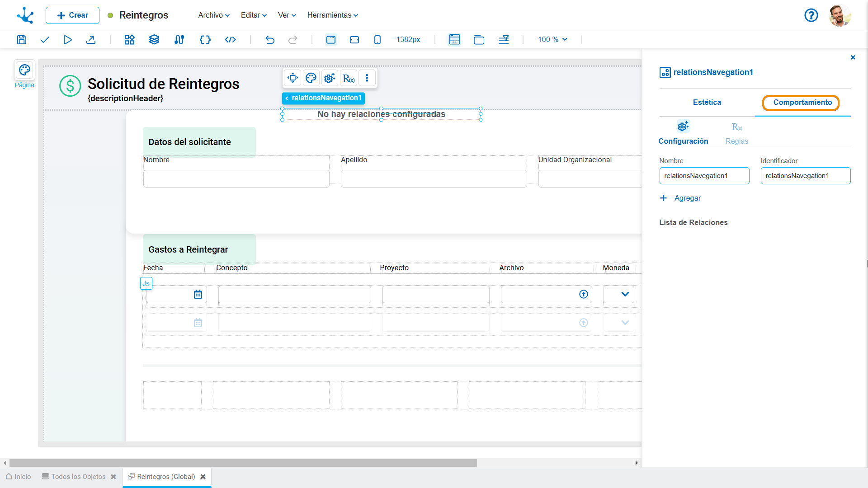Click the Unidad Organizacional field
Screen dimensions: 868x488
tap(590, 179)
